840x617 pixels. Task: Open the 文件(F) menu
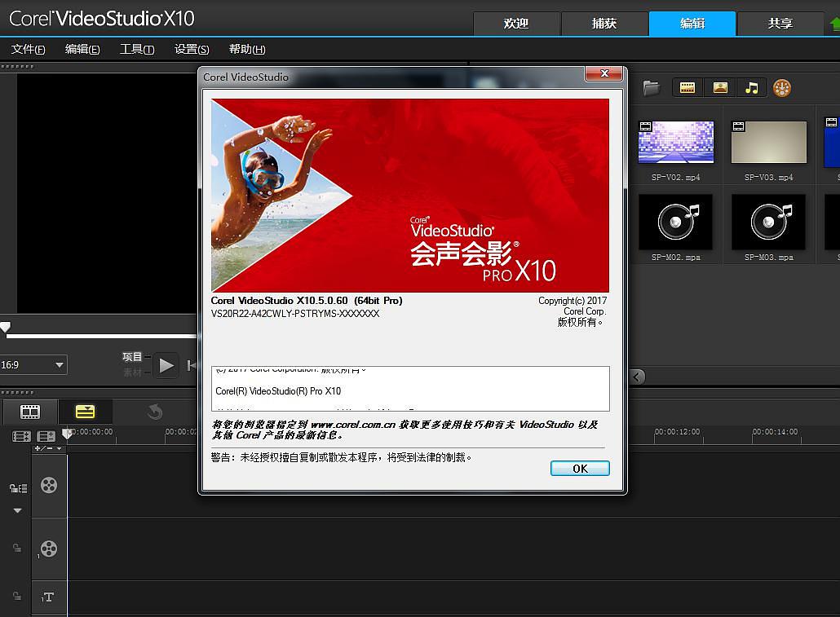pos(28,49)
